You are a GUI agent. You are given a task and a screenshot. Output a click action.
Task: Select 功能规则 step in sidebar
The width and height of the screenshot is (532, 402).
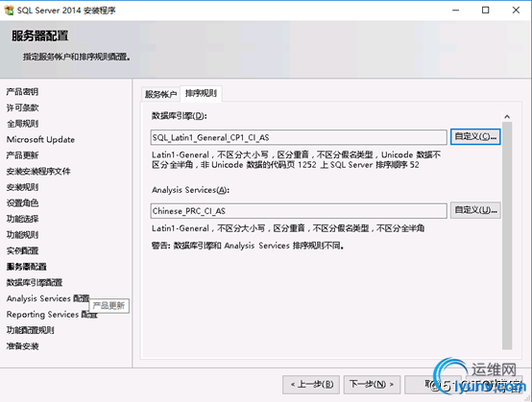[x=22, y=235]
